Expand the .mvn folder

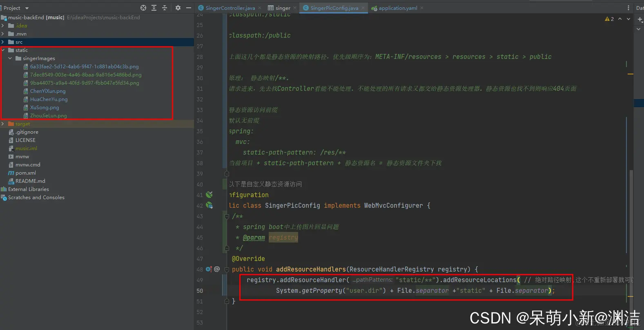point(3,34)
